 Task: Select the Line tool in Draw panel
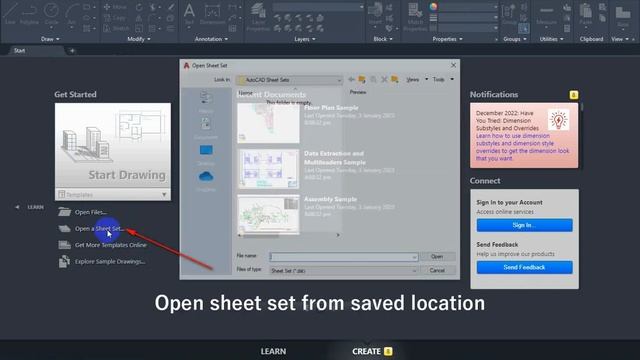click(x=10, y=13)
